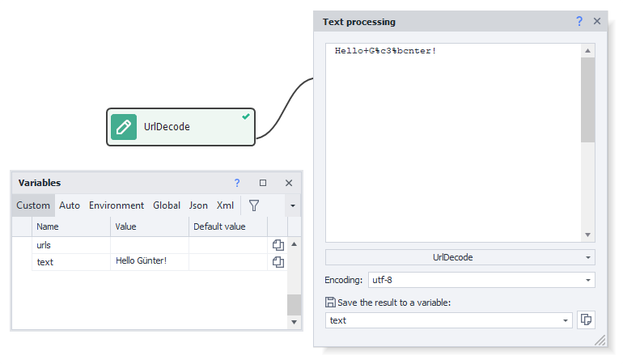Open Variables tab overflow dropdown arrow

[292, 205]
